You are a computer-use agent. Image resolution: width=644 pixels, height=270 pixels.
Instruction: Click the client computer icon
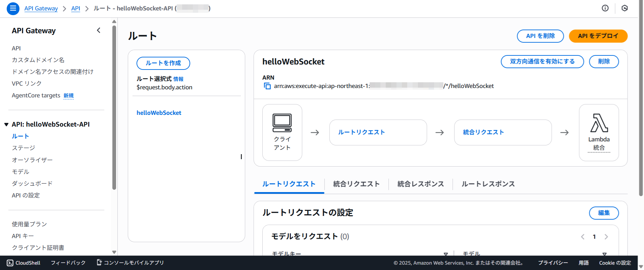282,123
